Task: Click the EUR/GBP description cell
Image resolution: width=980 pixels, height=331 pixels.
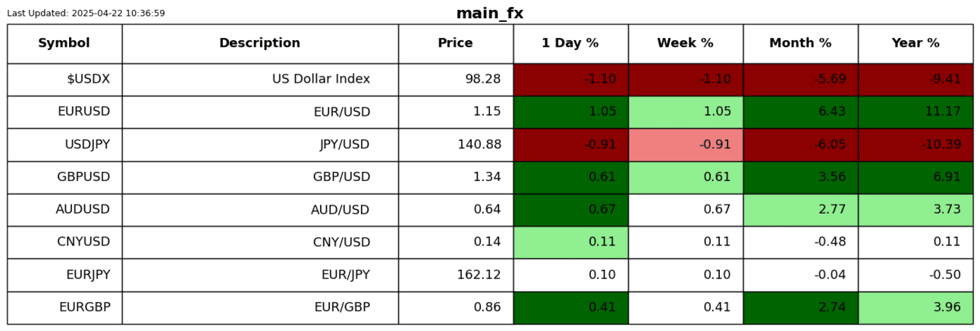Action: (x=259, y=308)
